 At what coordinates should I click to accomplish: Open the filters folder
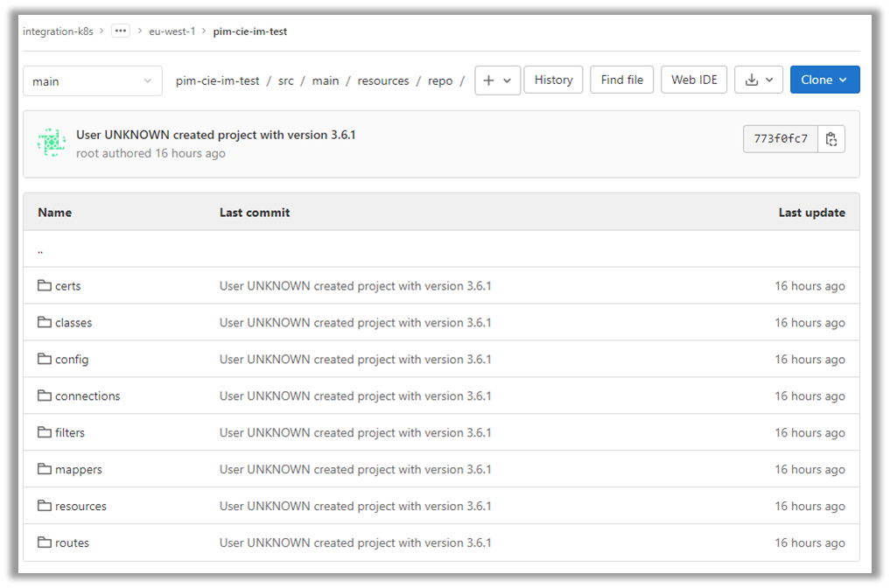click(70, 433)
